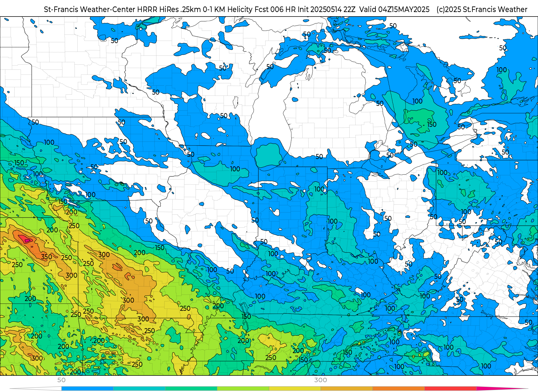Image resolution: width=538 pixels, height=392 pixels.
Task: Click "St-Francis Weather-Center" in the title
Action: [x=89, y=10]
